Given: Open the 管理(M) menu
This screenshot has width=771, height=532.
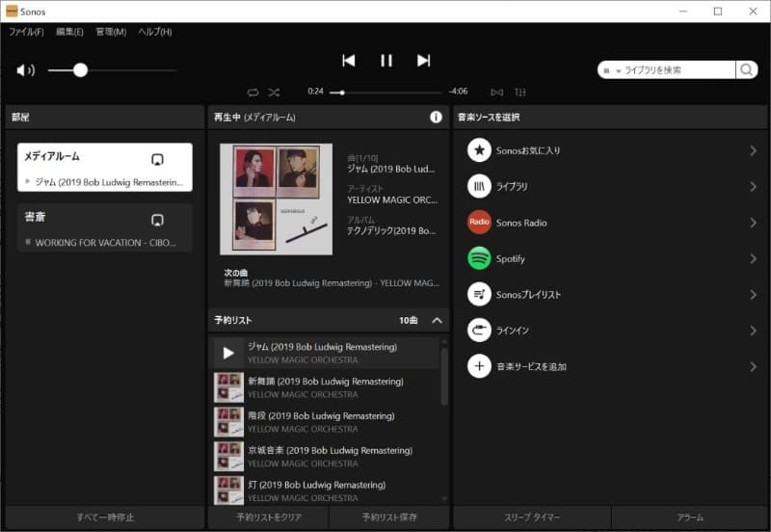Looking at the screenshot, I should (x=111, y=32).
